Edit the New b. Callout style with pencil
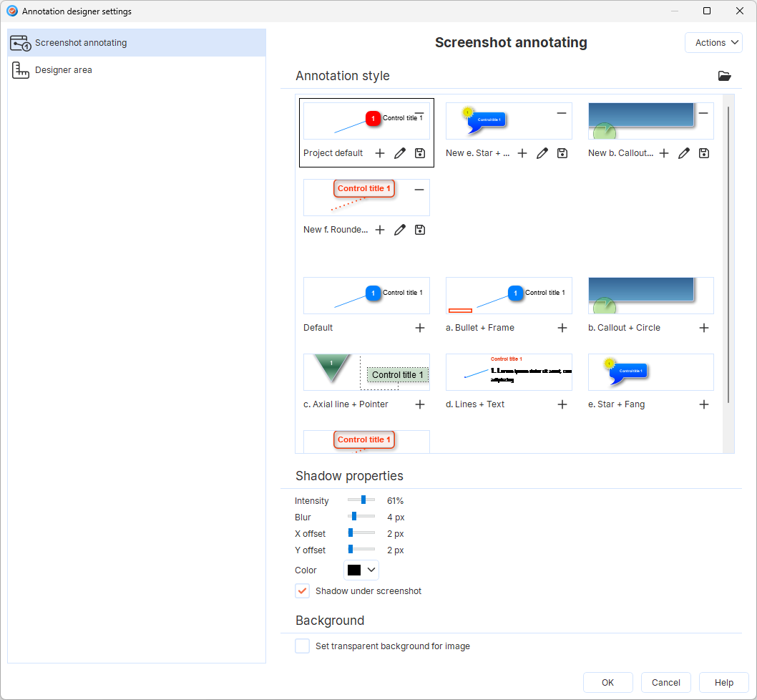Image resolution: width=757 pixels, height=700 pixels. pyautogui.click(x=684, y=153)
